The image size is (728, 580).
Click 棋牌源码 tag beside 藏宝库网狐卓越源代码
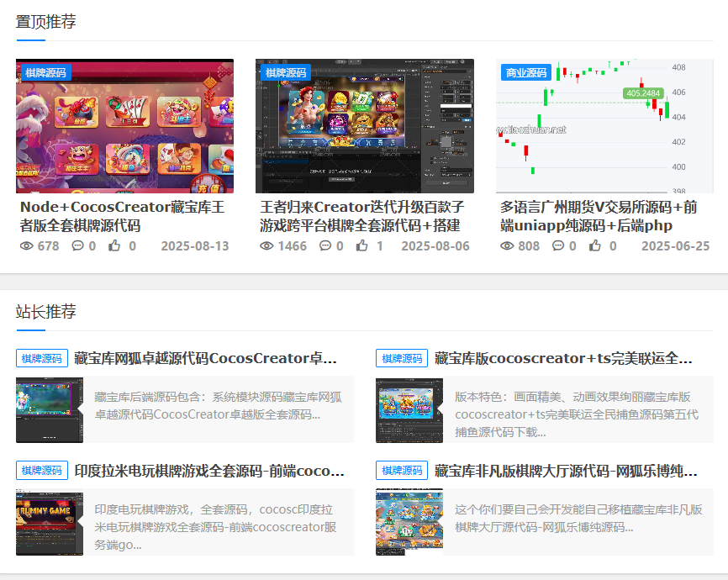(x=42, y=358)
